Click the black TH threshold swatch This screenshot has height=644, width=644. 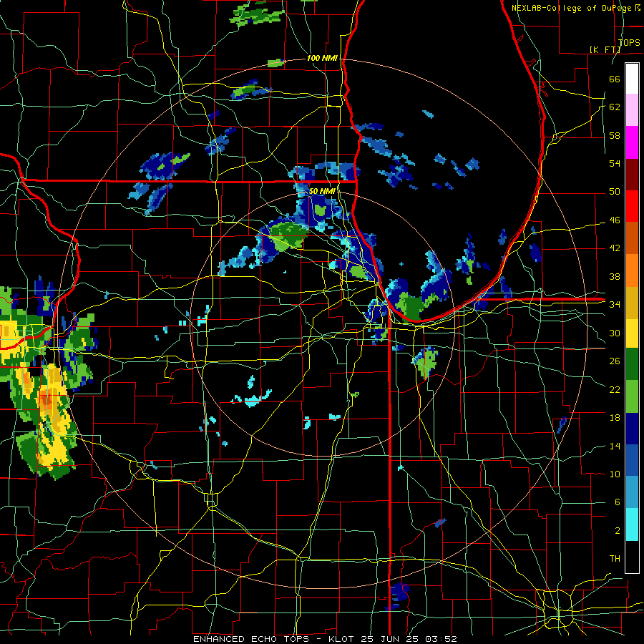[x=632, y=557]
